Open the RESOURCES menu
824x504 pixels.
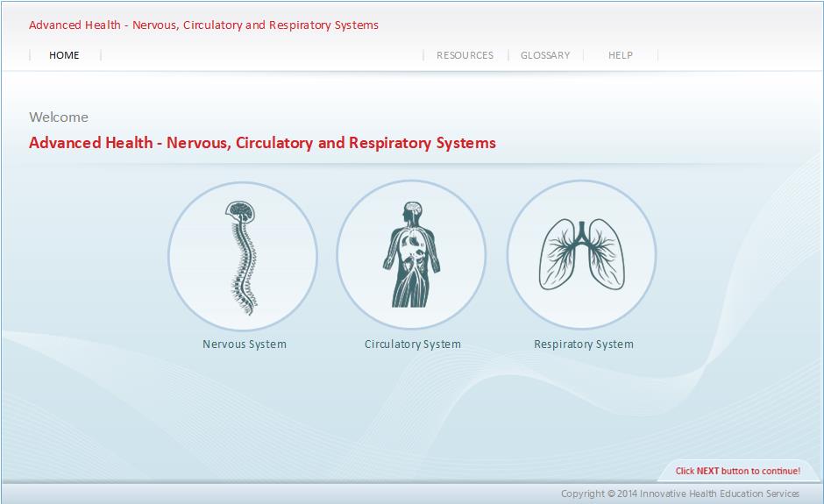point(465,55)
